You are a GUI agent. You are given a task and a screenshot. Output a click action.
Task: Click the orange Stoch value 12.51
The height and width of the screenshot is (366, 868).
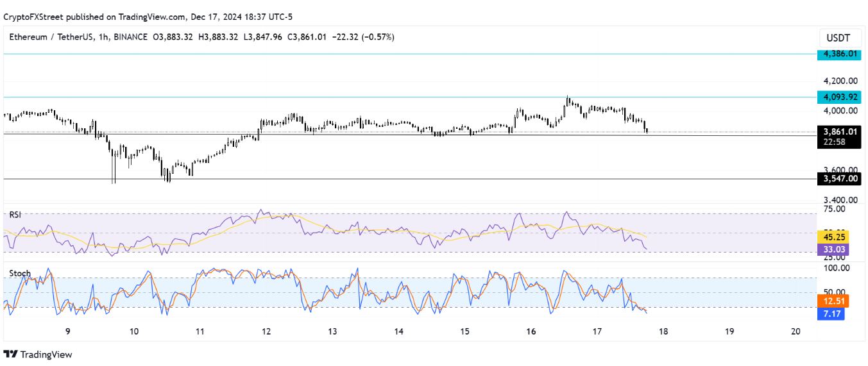pos(833,301)
